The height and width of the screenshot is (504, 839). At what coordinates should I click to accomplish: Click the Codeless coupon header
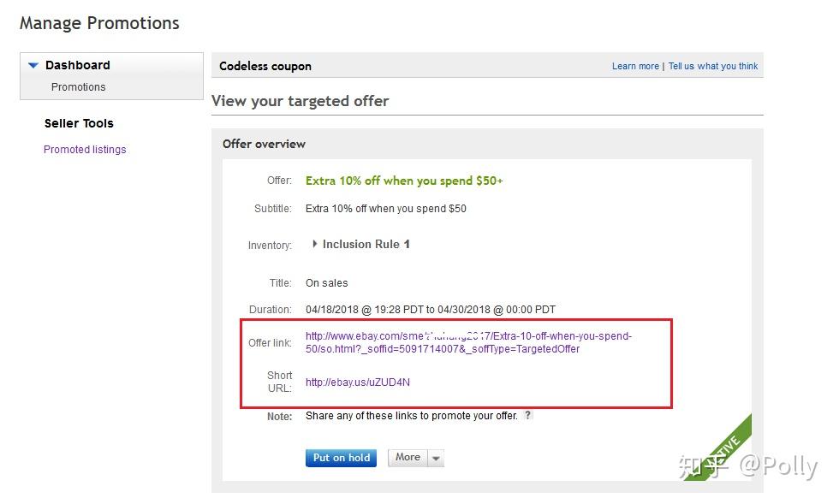point(265,67)
